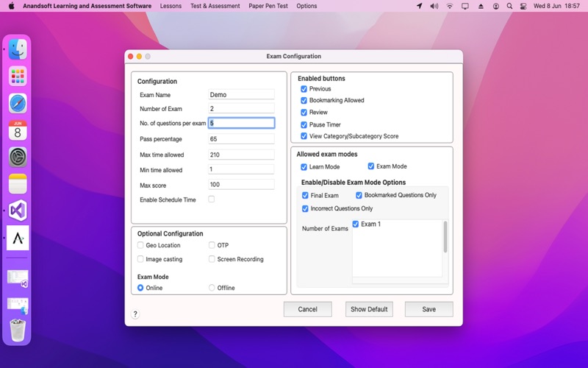Uncheck Bookmarking Allowed option
This screenshot has width=588, height=368.
click(x=304, y=100)
